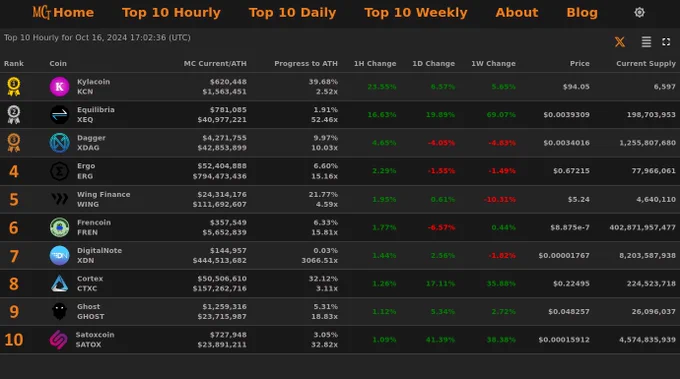Click the X (Twitter) share icon
This screenshot has width=680, height=379.
point(620,42)
